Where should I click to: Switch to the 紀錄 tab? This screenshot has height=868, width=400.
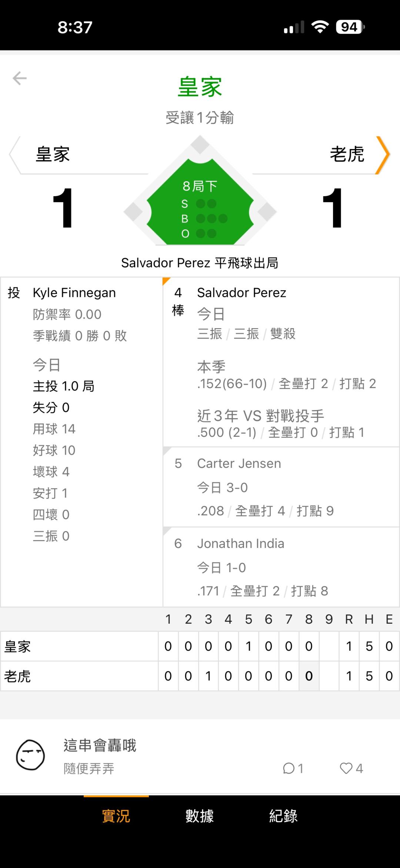tap(283, 816)
